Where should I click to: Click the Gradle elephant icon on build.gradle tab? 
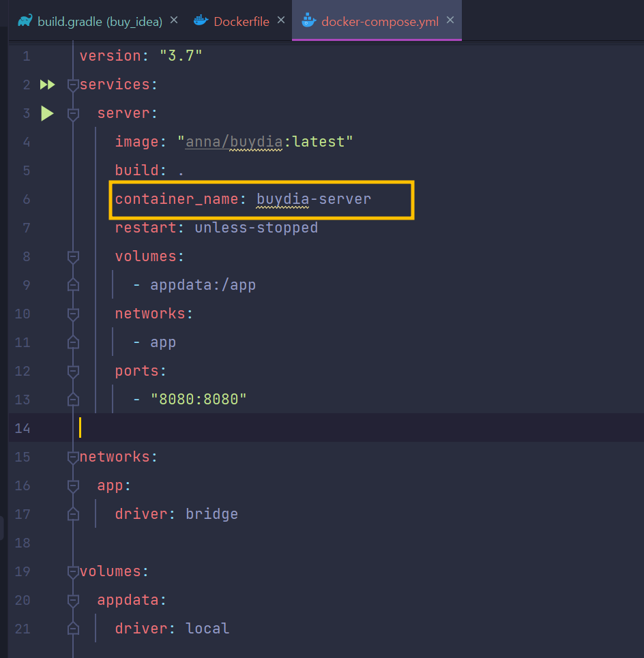[x=25, y=20]
